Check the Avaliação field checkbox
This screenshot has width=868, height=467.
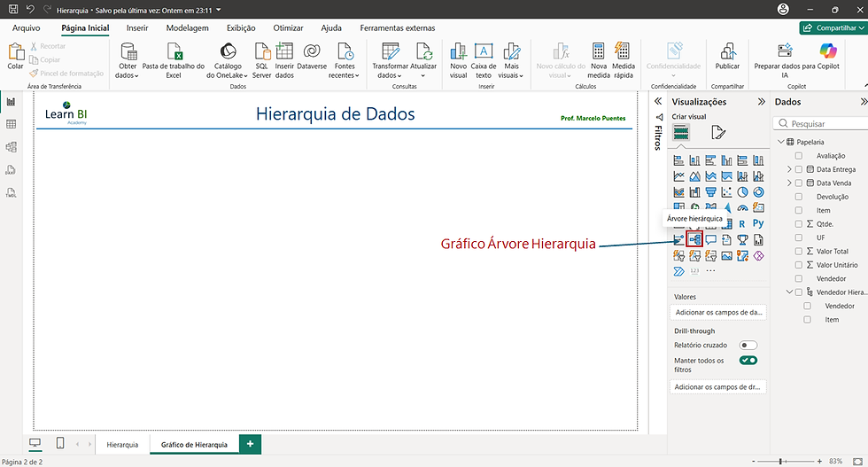coord(799,156)
